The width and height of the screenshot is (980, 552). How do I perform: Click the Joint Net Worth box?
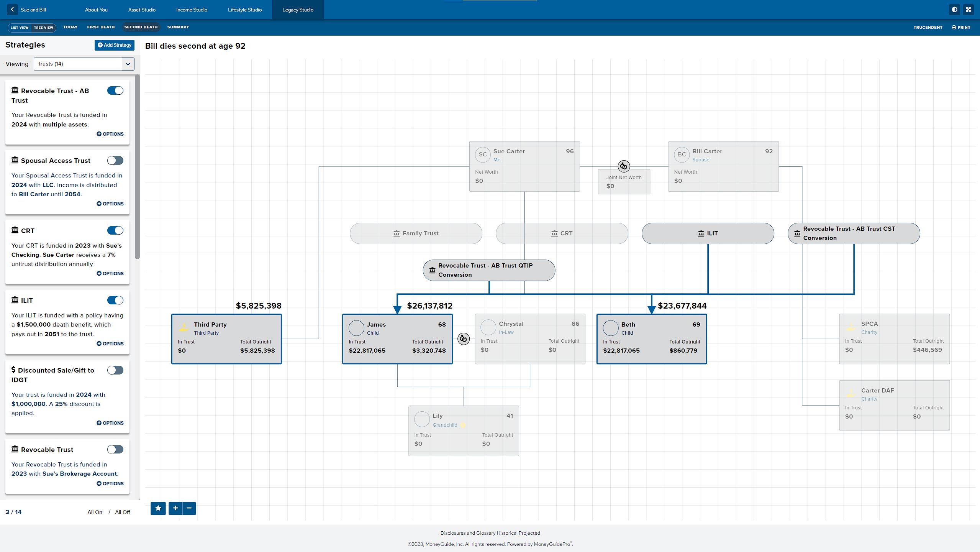tap(624, 182)
